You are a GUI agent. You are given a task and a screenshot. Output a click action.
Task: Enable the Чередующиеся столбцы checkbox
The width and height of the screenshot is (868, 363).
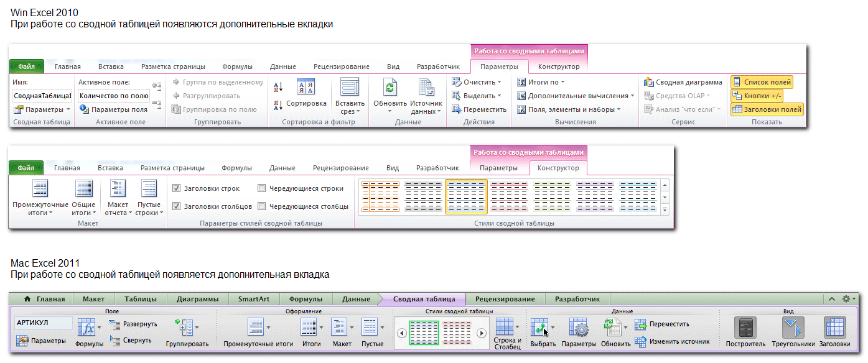coord(262,206)
